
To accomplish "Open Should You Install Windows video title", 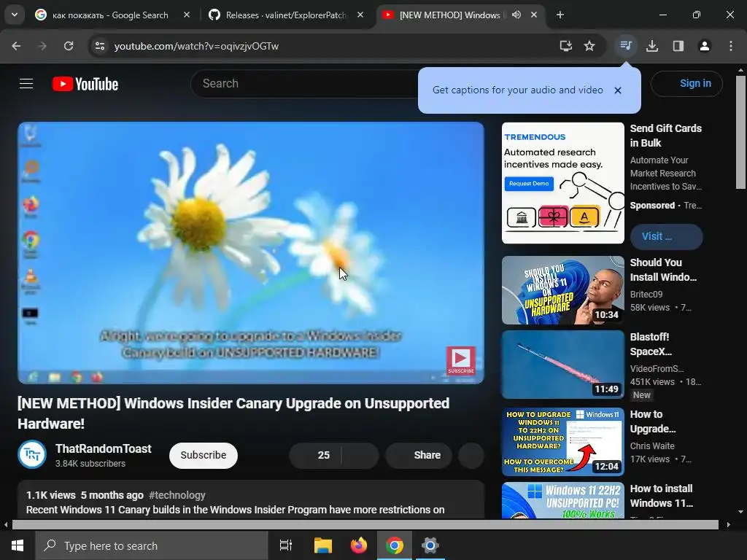I will click(x=663, y=270).
